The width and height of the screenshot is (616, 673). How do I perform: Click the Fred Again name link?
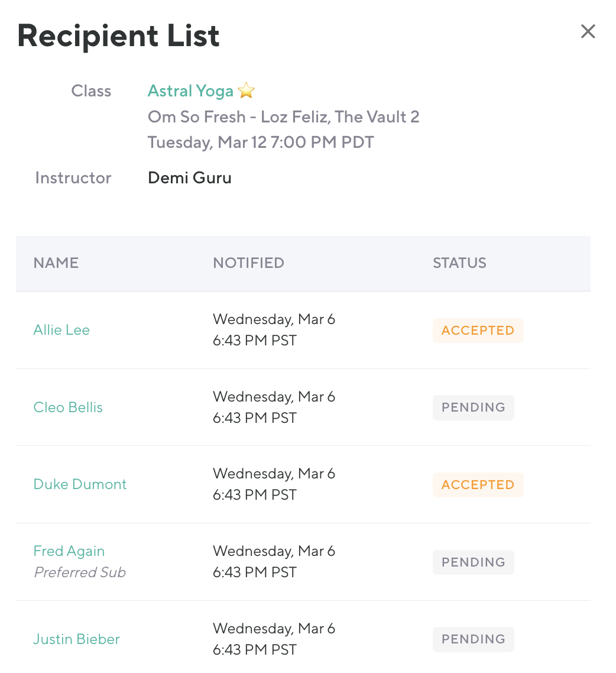pyautogui.click(x=69, y=551)
